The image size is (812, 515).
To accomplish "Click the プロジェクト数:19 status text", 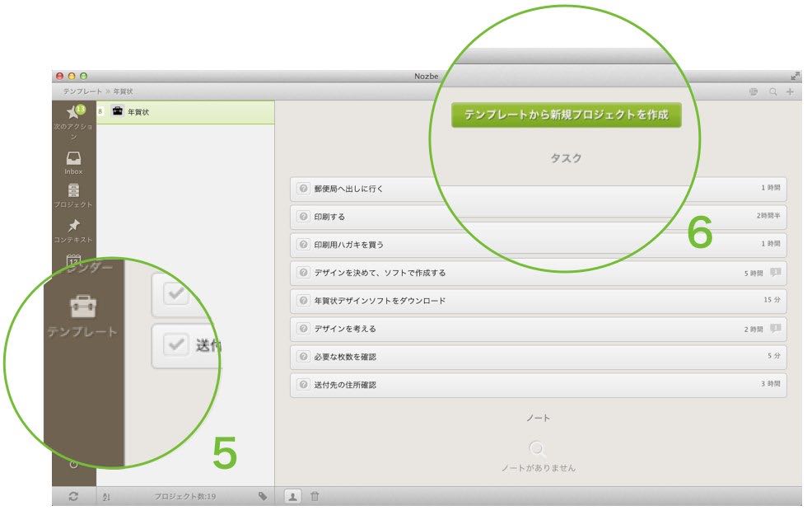I will (184, 496).
